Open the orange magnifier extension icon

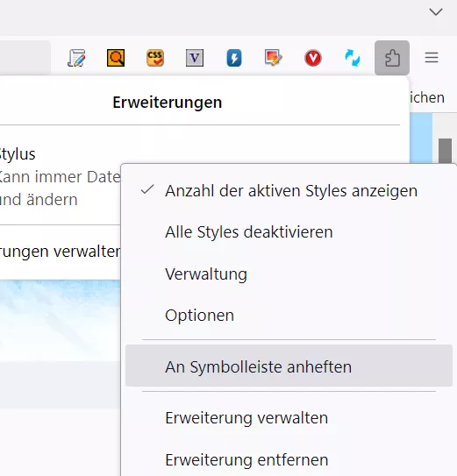116,58
